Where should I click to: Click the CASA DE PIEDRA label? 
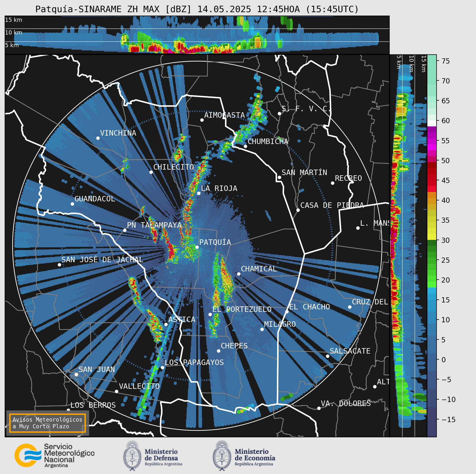click(x=332, y=205)
